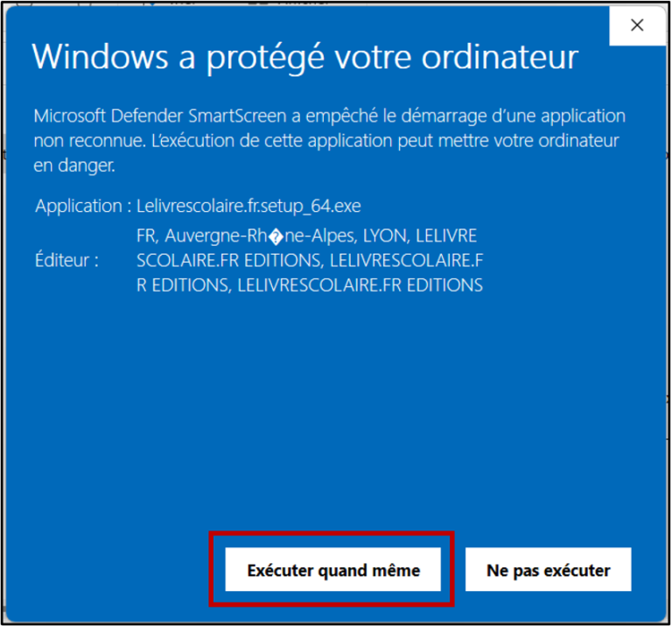Close the SmartScreen dialog with the X
Viewport: 672px width, 626px height.
click(637, 25)
